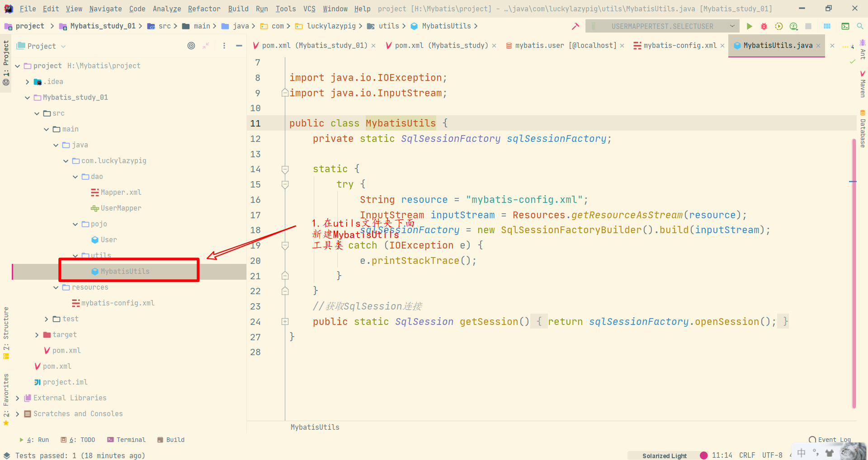The image size is (868, 460).
Task: Expand the target folder
Action: point(37,335)
